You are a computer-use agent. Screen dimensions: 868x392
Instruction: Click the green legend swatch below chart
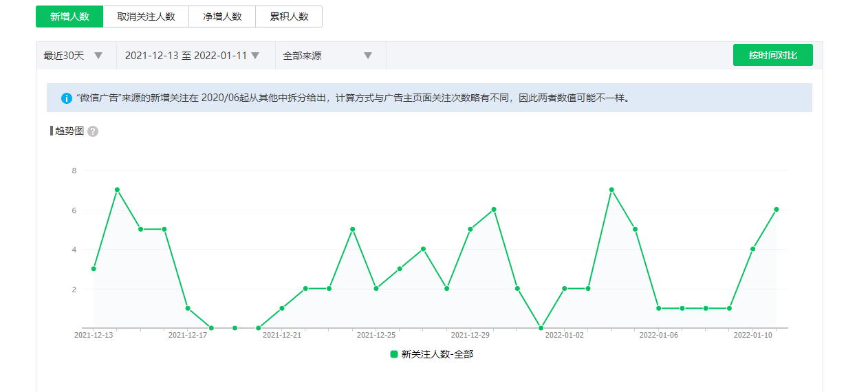tap(394, 355)
